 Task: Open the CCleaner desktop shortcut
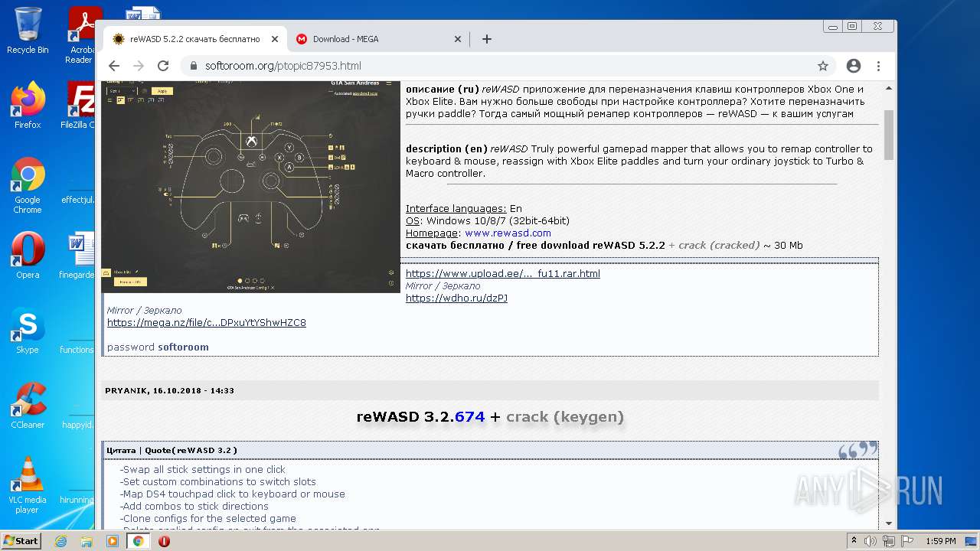[x=28, y=405]
